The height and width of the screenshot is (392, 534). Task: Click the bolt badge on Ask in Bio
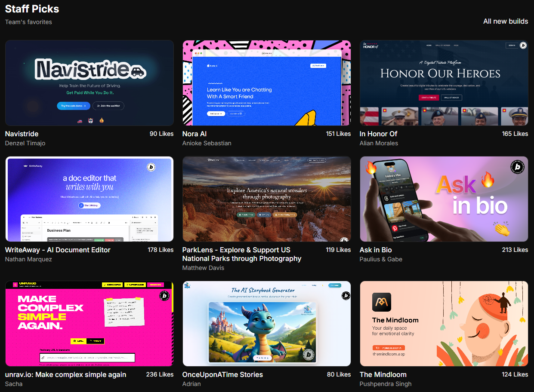click(x=518, y=167)
